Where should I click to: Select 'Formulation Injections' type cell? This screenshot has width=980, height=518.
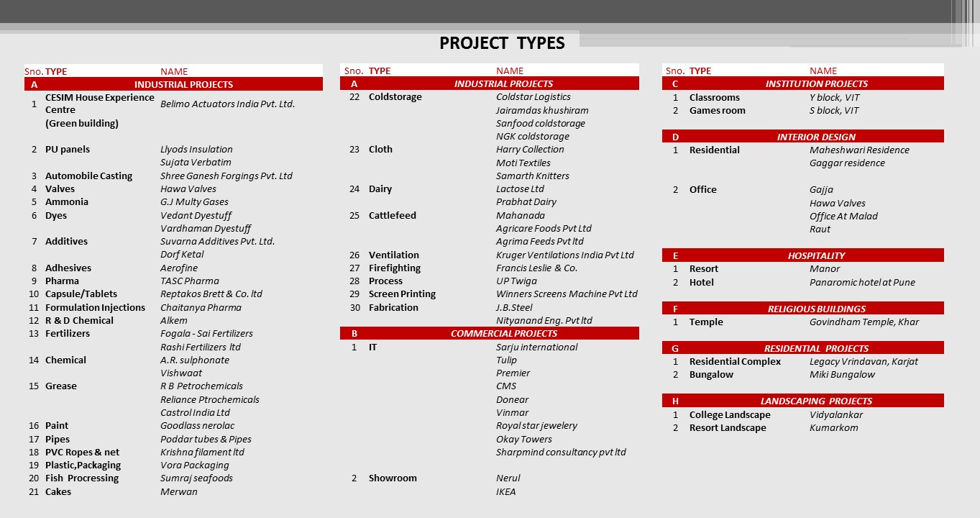pyautogui.click(x=95, y=308)
